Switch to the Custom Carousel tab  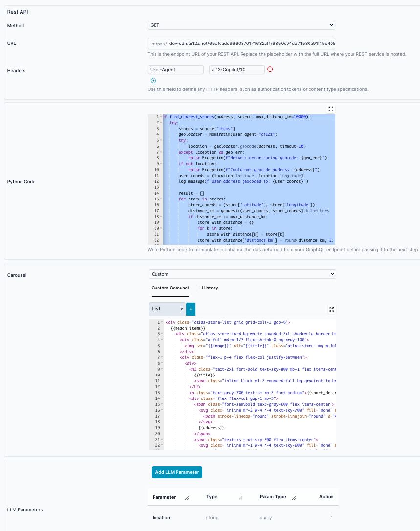[x=170, y=288]
